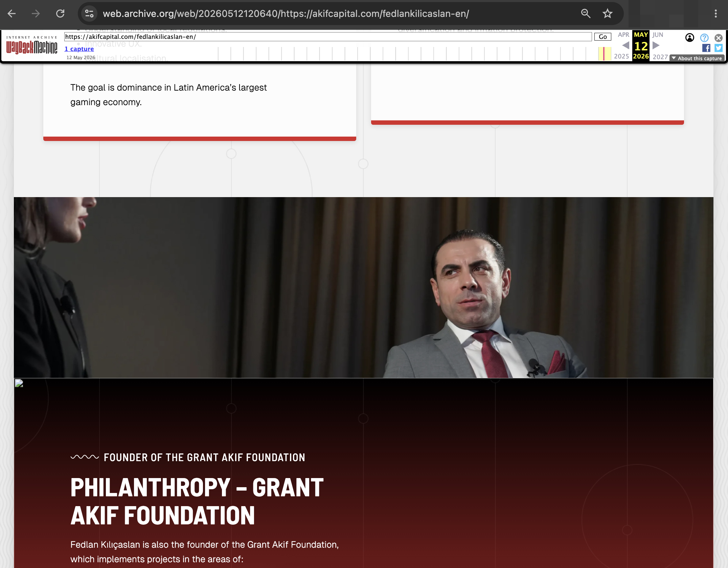Open the Chrome three-dot menu
This screenshot has width=728, height=568.
pyautogui.click(x=715, y=14)
